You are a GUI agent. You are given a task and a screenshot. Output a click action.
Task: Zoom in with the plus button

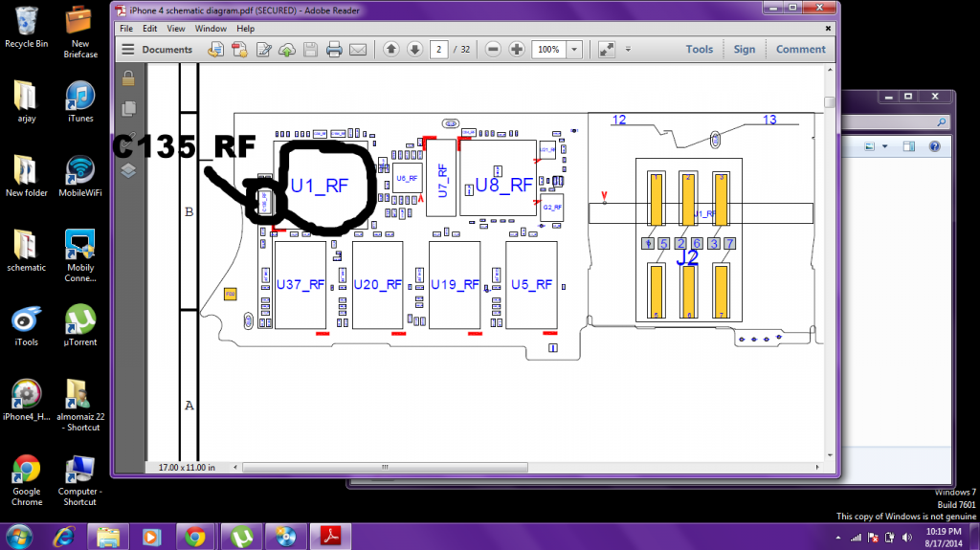click(517, 50)
